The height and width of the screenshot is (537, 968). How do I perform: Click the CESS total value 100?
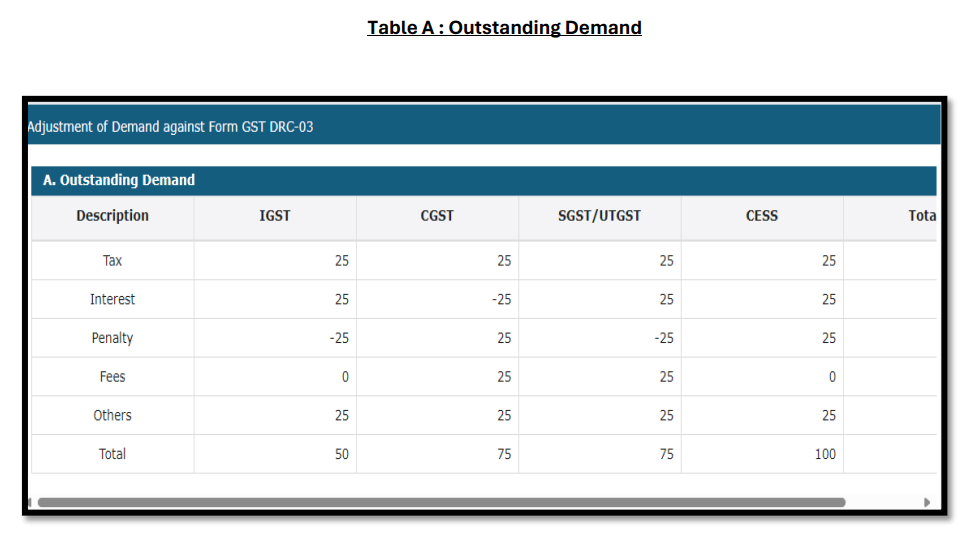pos(824,454)
